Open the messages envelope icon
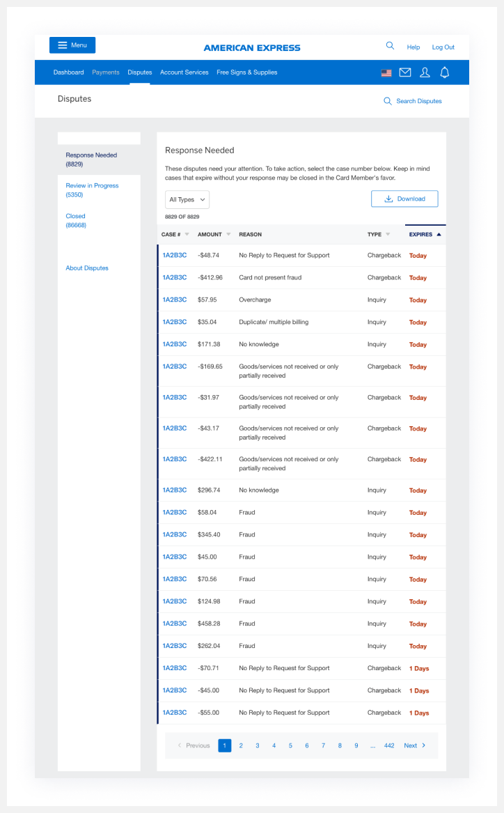Image resolution: width=504 pixels, height=813 pixels. pyautogui.click(x=405, y=72)
